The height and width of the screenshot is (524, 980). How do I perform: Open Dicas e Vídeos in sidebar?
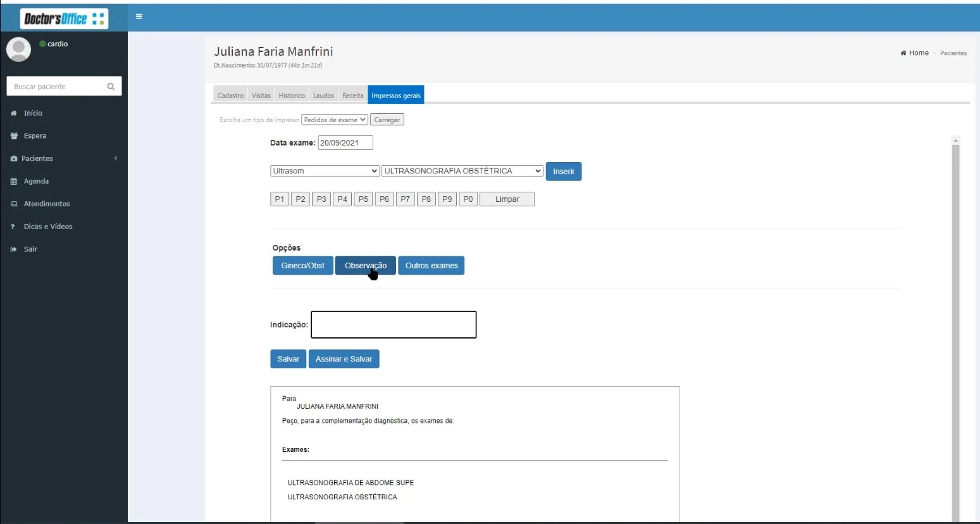pyautogui.click(x=48, y=227)
